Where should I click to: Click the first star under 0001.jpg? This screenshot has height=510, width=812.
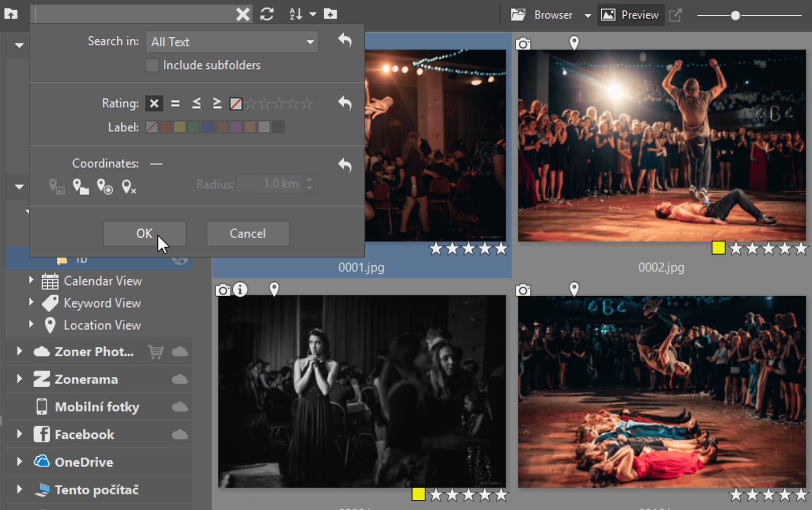coord(435,248)
